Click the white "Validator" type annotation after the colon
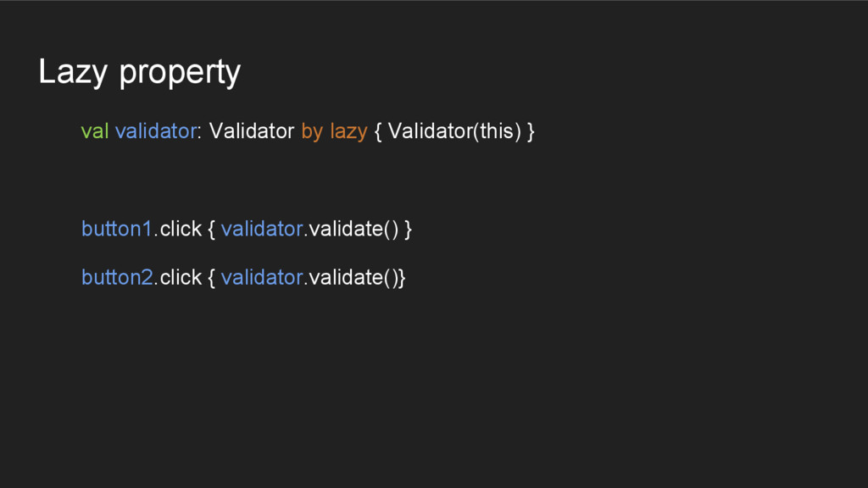 click(x=251, y=131)
